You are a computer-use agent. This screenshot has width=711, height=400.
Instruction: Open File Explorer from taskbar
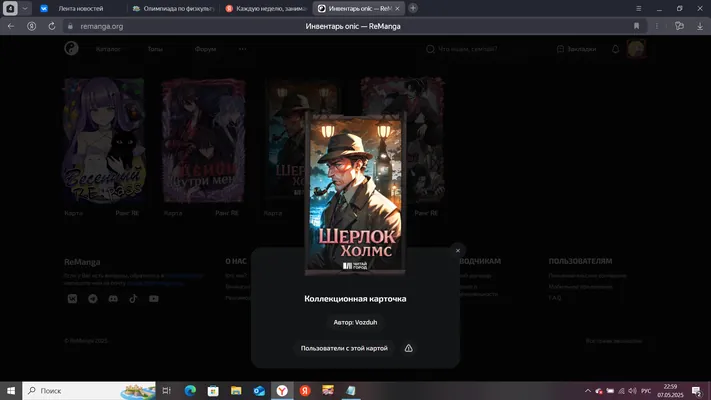(x=236, y=390)
